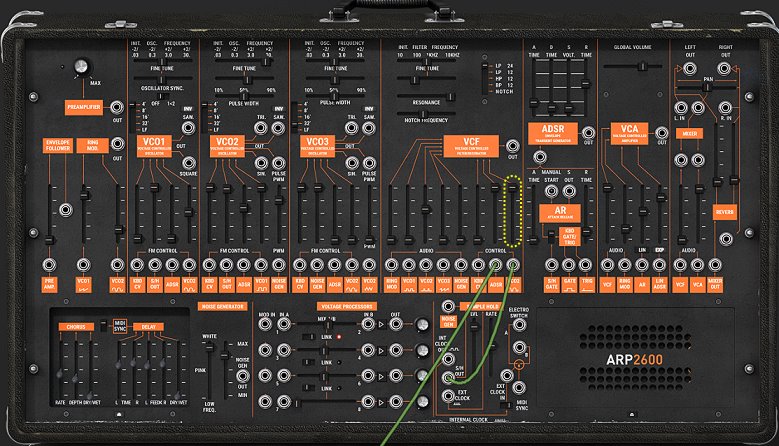This screenshot has width=779, height=446.
Task: Click VCO1 octave range selector
Action: [x=133, y=117]
